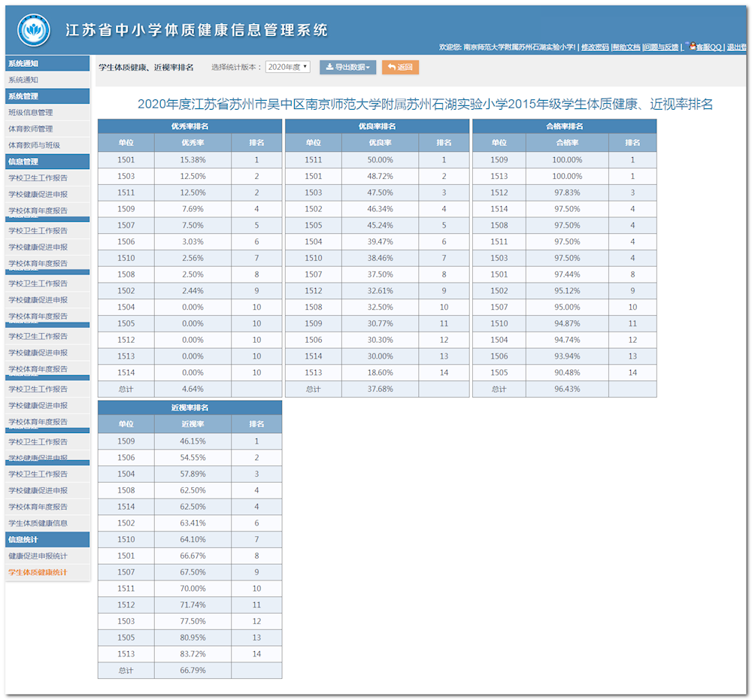752x700 pixels.
Task: Click the system logo in the header
Action: [34, 31]
